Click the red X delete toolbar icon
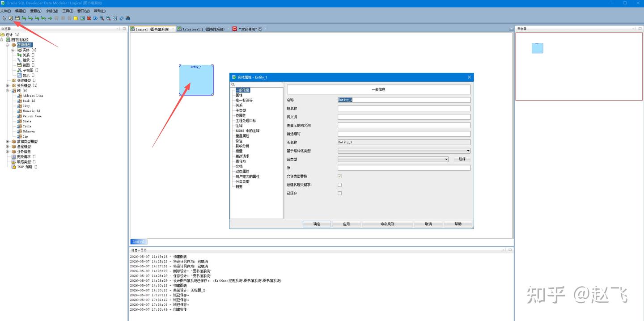 [89, 18]
